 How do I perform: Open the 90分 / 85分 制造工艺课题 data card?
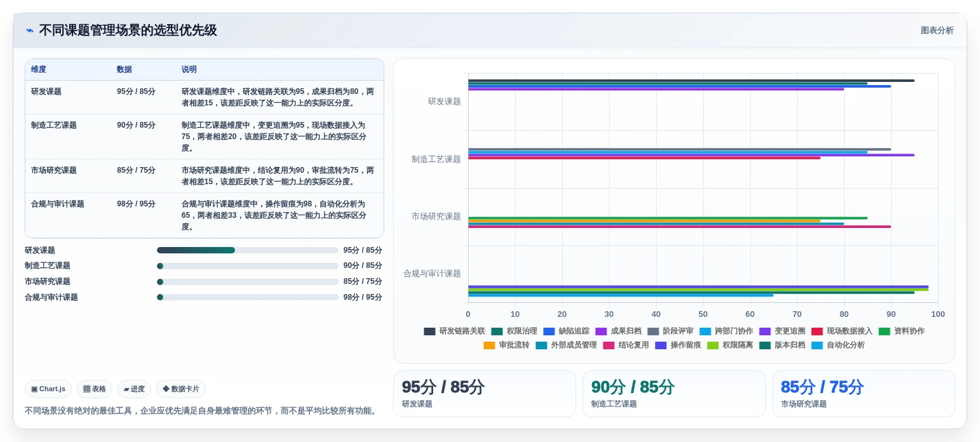[674, 394]
